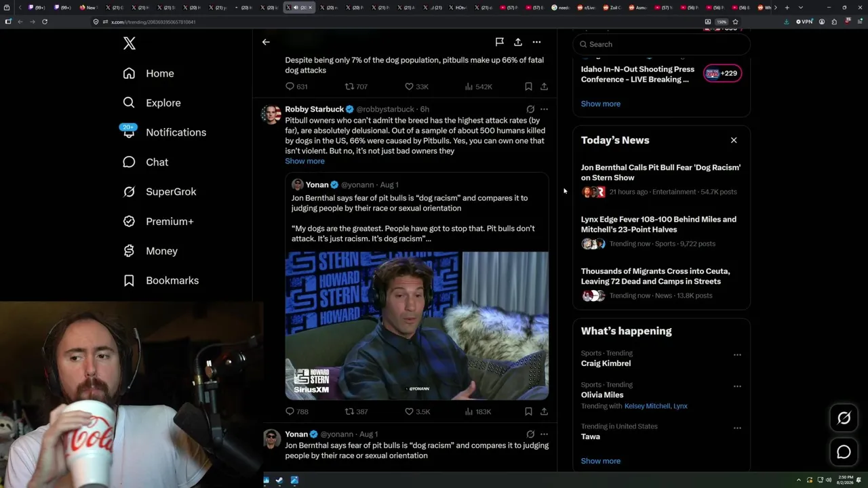Open the browser VPN button
This screenshot has height=488, width=868.
tap(804, 22)
